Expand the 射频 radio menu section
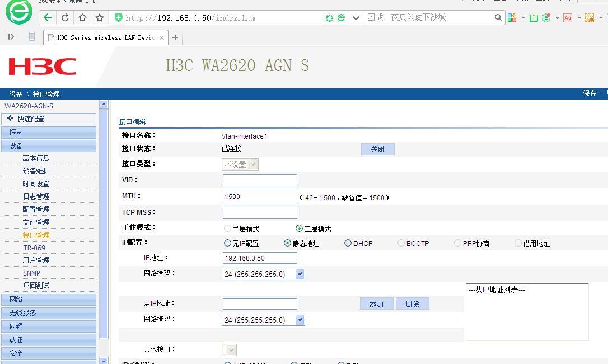Screen dimensions: 608x364 click(x=49, y=327)
